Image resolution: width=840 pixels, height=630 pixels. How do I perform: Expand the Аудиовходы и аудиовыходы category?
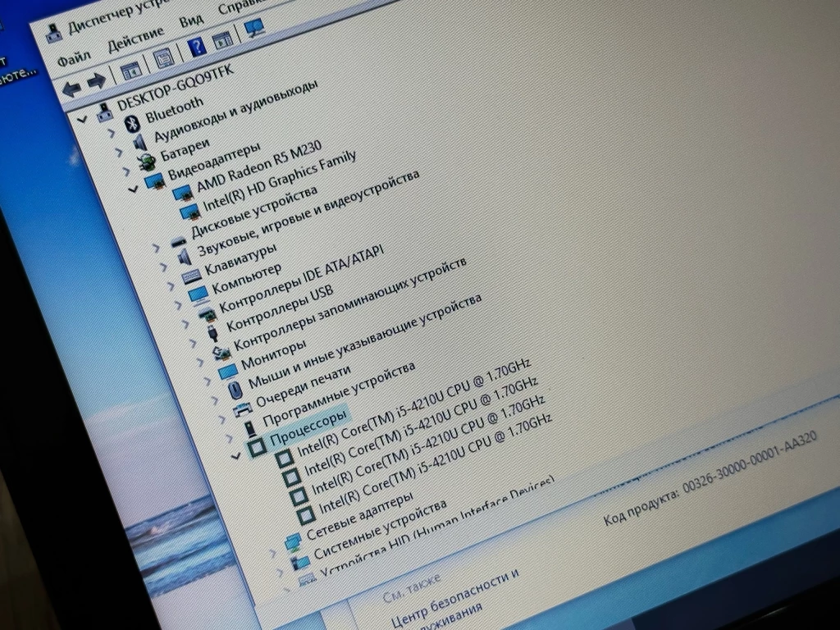coord(119,152)
